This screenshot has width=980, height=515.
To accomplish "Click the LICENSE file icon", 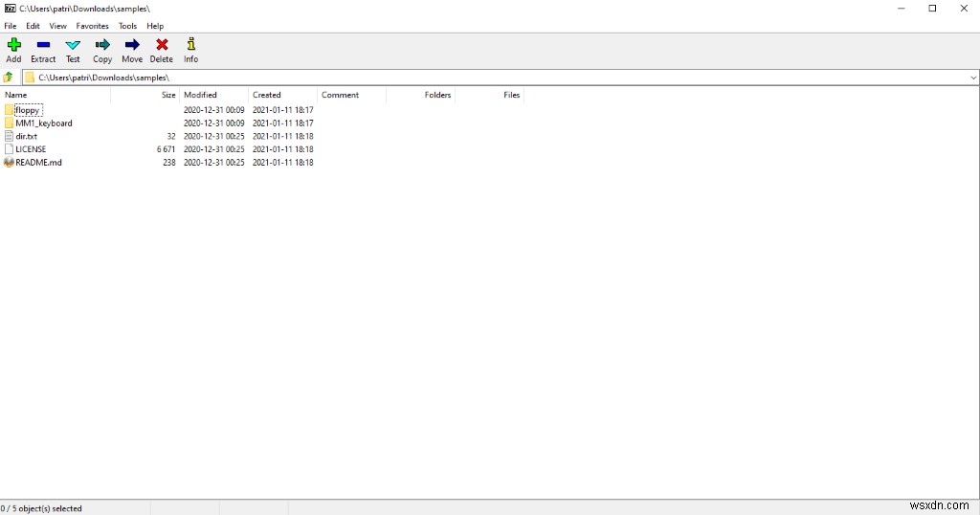I will coord(9,149).
